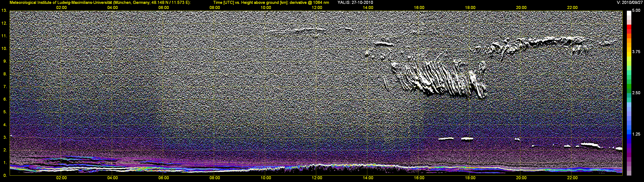This screenshot has height=182, width=644.
Task: Click the 5.00 color scale value
Action: click(x=636, y=10)
